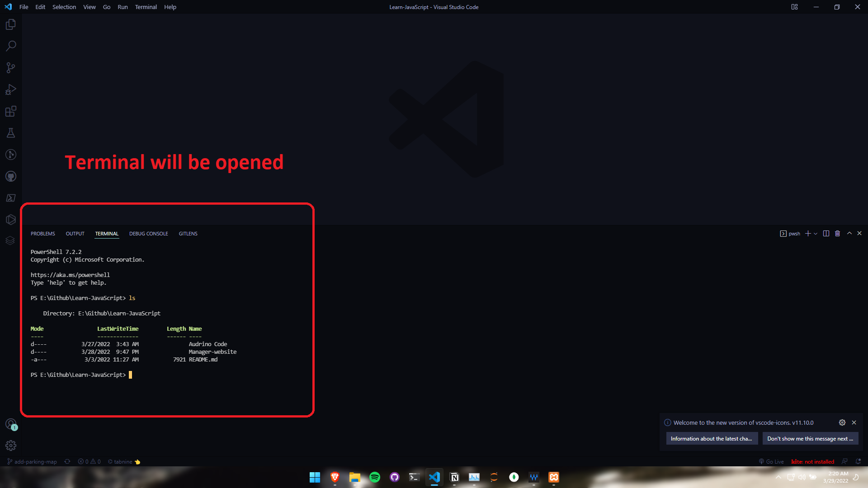Open the Terminal menu in menu bar

click(x=146, y=7)
